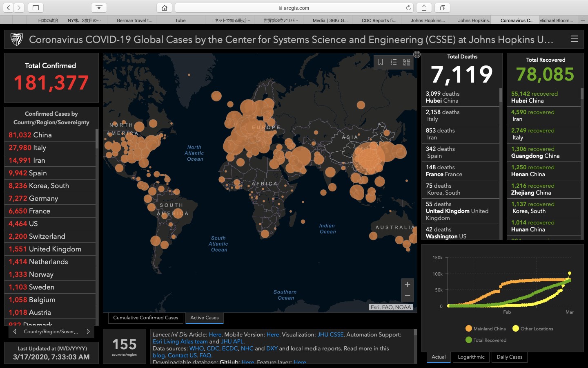Toggle Mainland China legend series
588x368 pixels.
coord(486,329)
